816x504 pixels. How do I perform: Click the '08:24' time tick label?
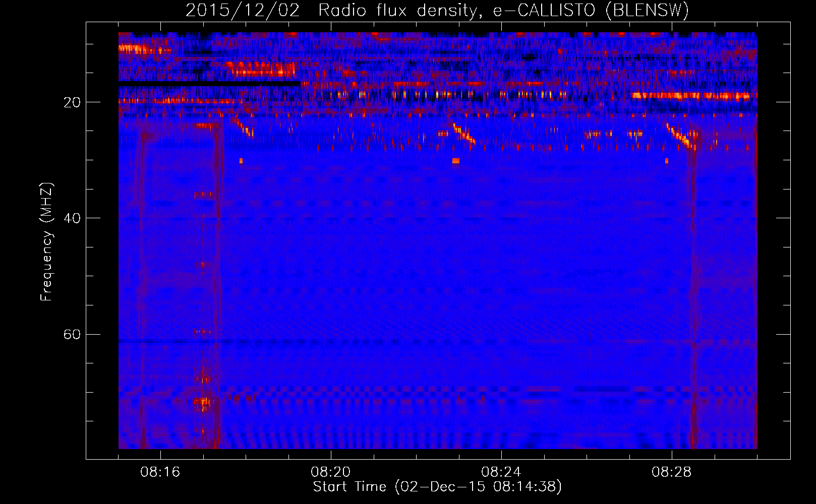tap(501, 472)
